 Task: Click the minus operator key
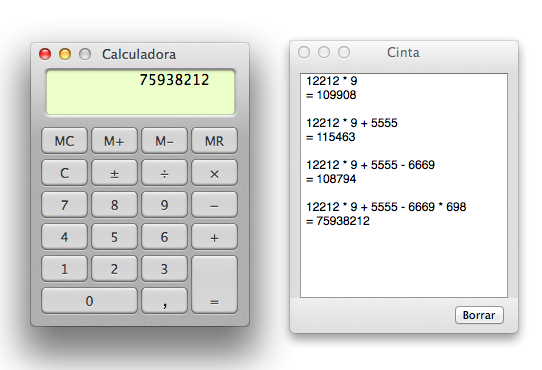pyautogui.click(x=214, y=205)
